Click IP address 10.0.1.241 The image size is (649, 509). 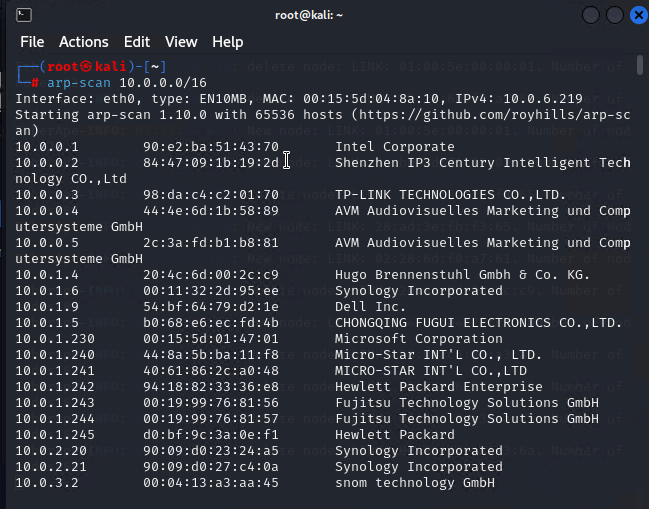(x=55, y=371)
